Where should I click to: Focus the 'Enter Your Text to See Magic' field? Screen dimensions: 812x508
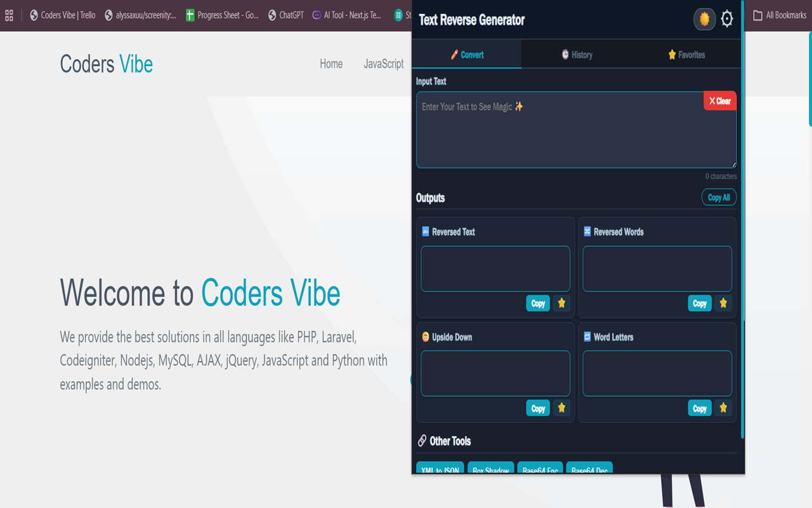click(x=576, y=130)
